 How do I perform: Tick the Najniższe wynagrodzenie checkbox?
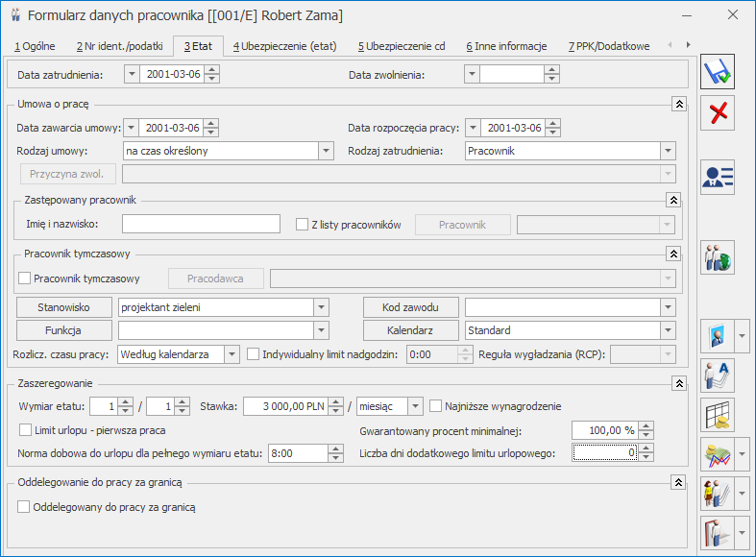coord(436,405)
